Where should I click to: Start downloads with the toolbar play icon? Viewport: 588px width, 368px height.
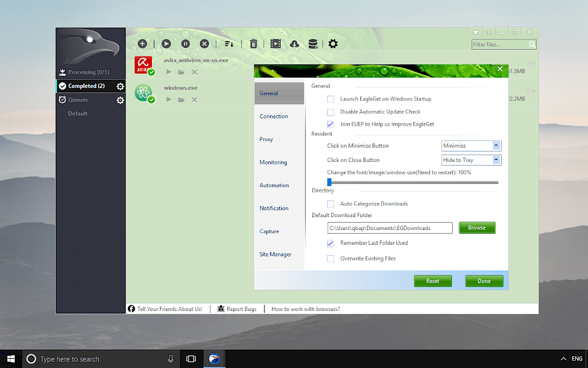pos(166,44)
